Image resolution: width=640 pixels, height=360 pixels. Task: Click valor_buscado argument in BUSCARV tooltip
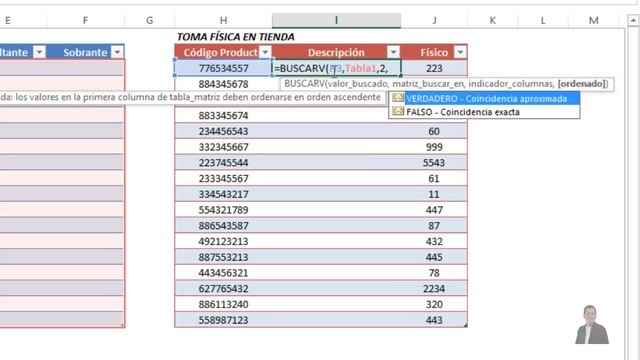[x=358, y=84]
